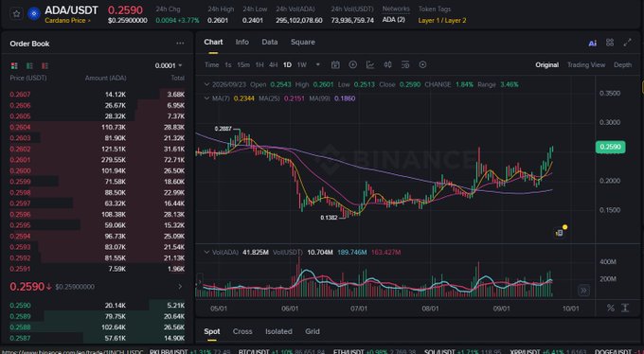This screenshot has height=354, width=644.
Task: Click MA(7) value 0.2344 label
Action: 243,98
